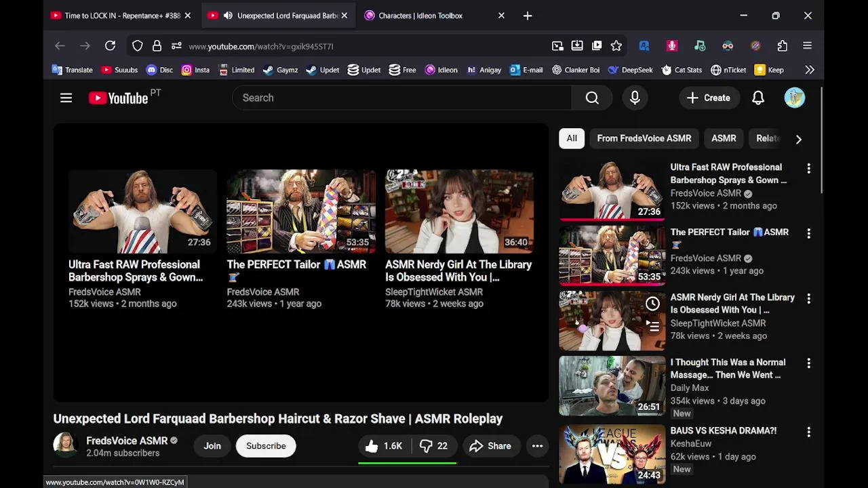Open the pink microphone extension icon
The image size is (868, 488).
(672, 46)
